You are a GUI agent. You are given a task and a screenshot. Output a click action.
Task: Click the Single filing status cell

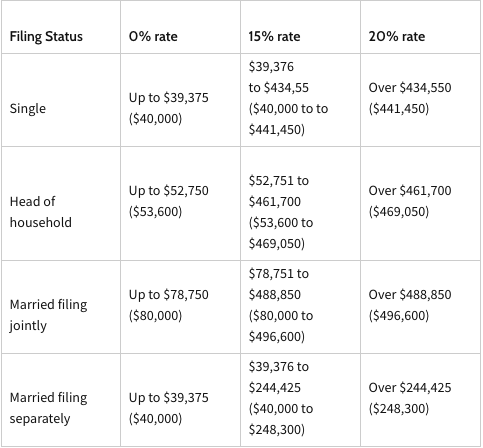click(61, 100)
